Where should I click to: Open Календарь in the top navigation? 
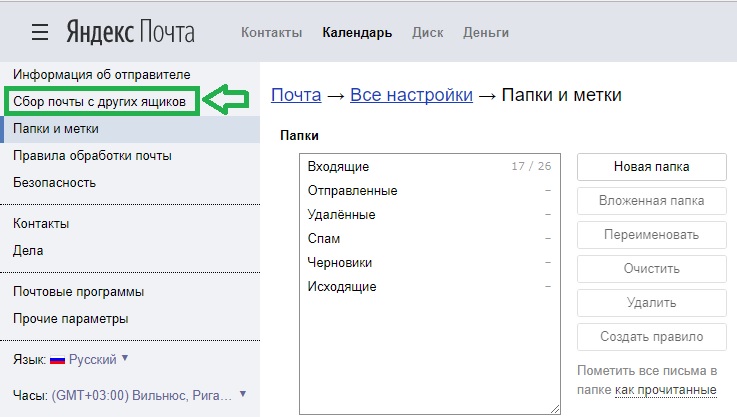[x=357, y=32]
